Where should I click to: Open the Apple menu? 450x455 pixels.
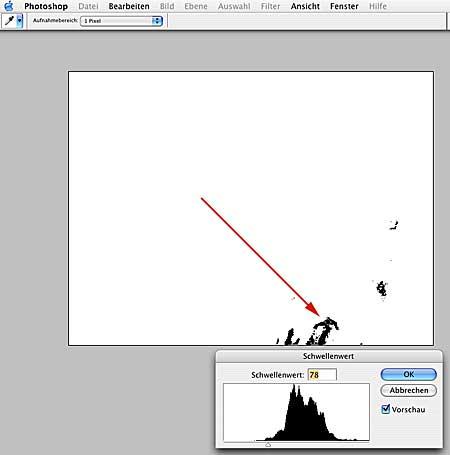(x=8, y=6)
